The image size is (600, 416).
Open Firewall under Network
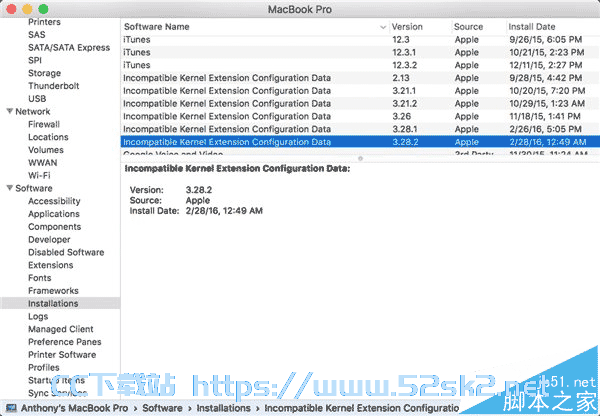point(44,124)
